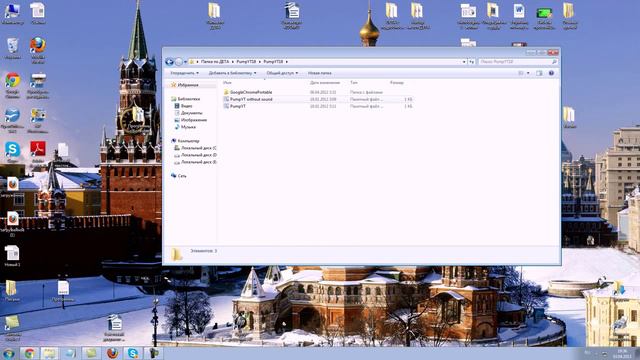This screenshot has height=360, width=640.
Task: Open the Windows Start button
Action: [8, 353]
